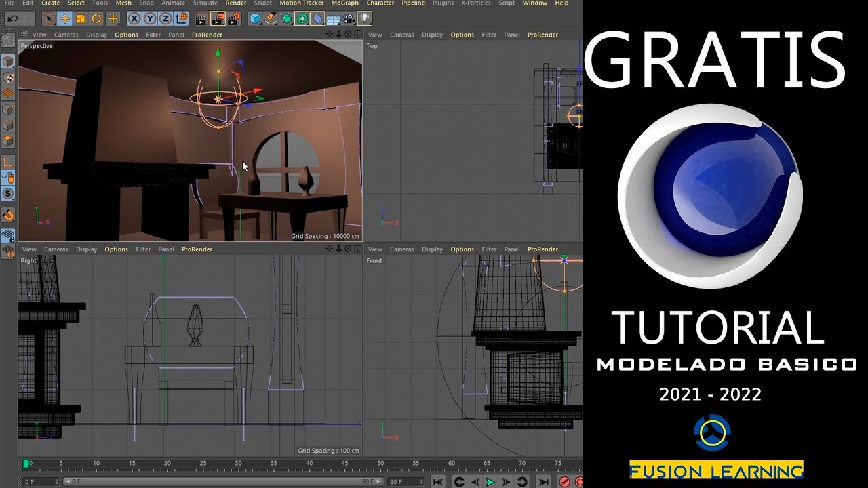The image size is (868, 488).
Task: Open the Create menu
Action: [51, 3]
